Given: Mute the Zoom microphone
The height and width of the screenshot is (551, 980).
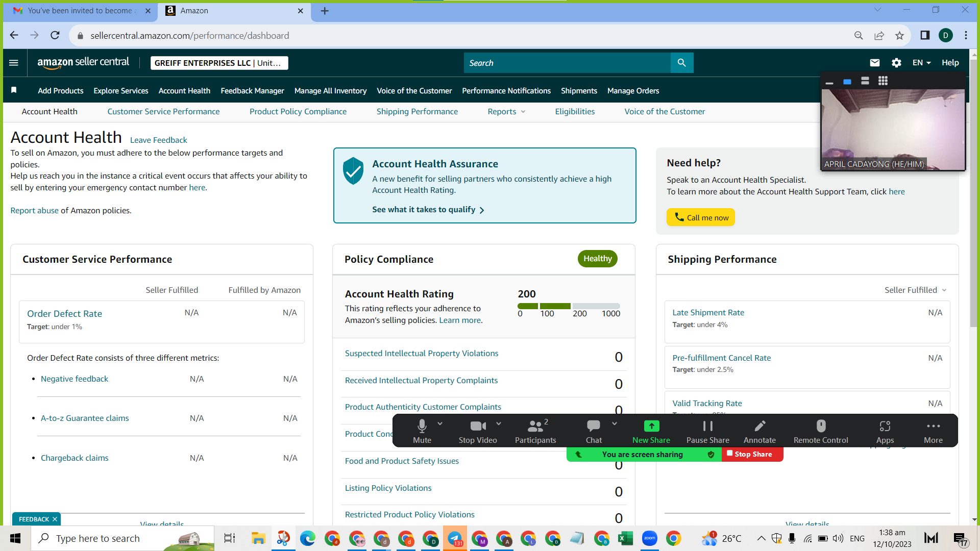Looking at the screenshot, I should (422, 431).
